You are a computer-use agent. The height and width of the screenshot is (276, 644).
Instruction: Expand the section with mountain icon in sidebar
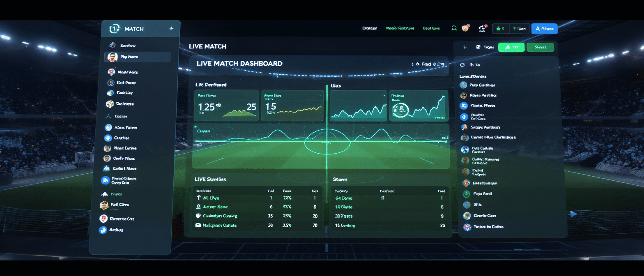tap(104, 194)
